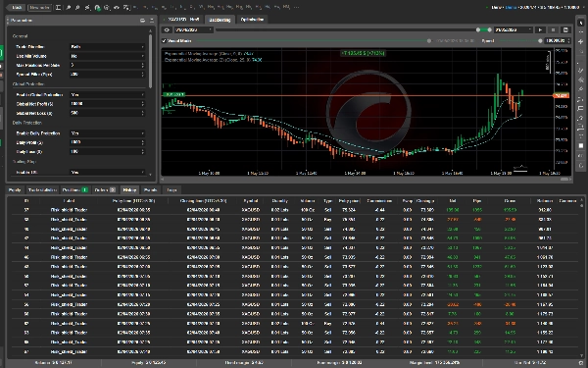Open the XAGUSD instance tab
Screen dimensions: 588x368
click(x=182, y=20)
